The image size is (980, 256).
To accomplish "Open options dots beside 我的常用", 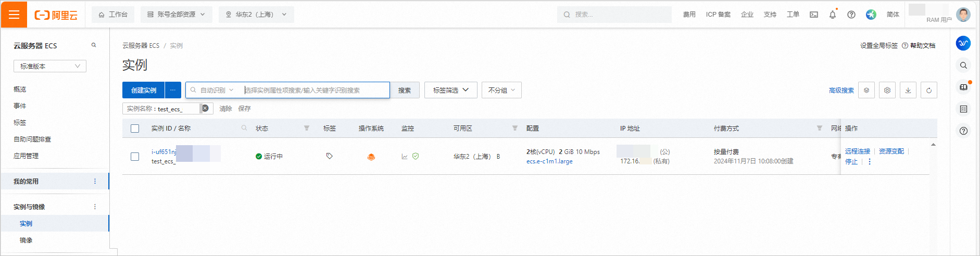I will coord(95,181).
